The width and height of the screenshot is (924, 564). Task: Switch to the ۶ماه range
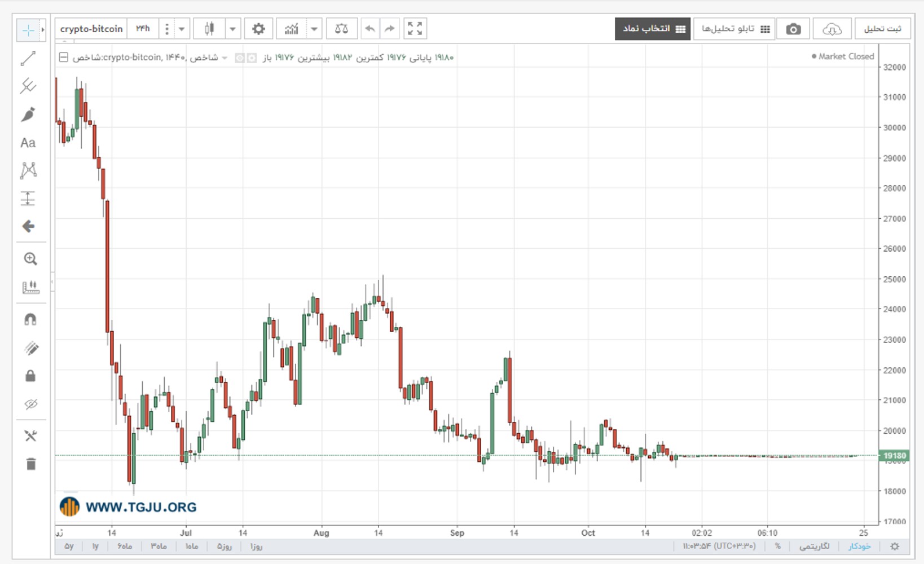pyautogui.click(x=125, y=546)
